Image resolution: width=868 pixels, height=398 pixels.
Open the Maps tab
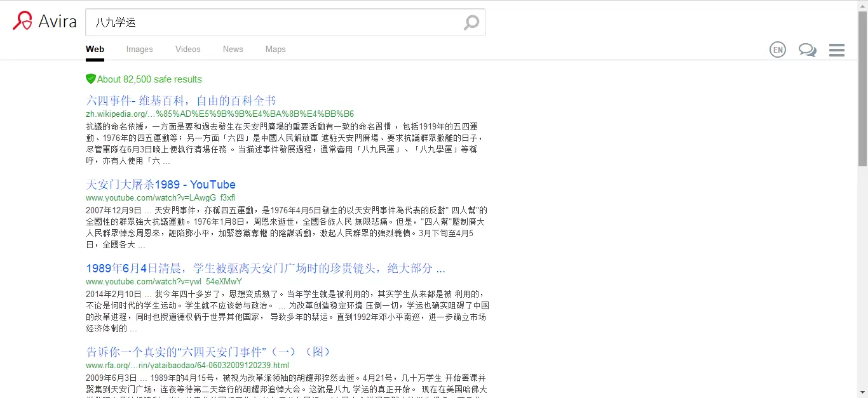pos(275,49)
